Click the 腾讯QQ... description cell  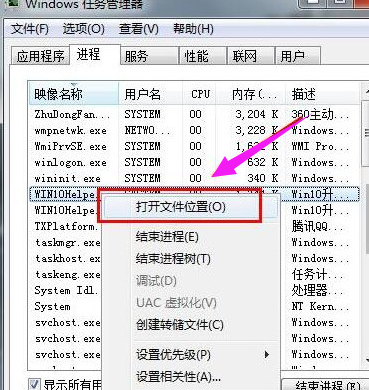[x=317, y=227]
